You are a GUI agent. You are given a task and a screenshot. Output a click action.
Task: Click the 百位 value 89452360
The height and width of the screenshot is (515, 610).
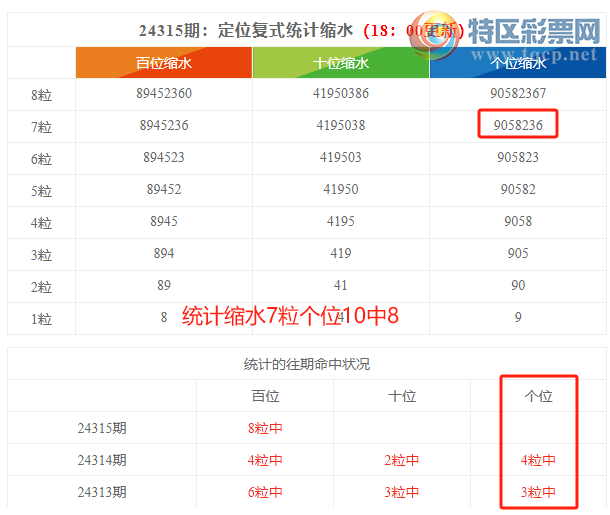click(164, 94)
